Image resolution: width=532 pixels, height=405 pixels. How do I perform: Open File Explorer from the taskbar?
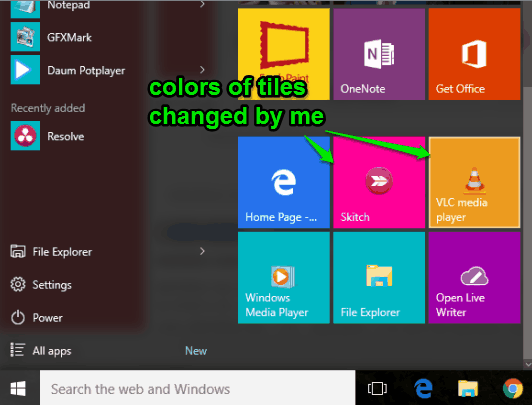click(468, 388)
